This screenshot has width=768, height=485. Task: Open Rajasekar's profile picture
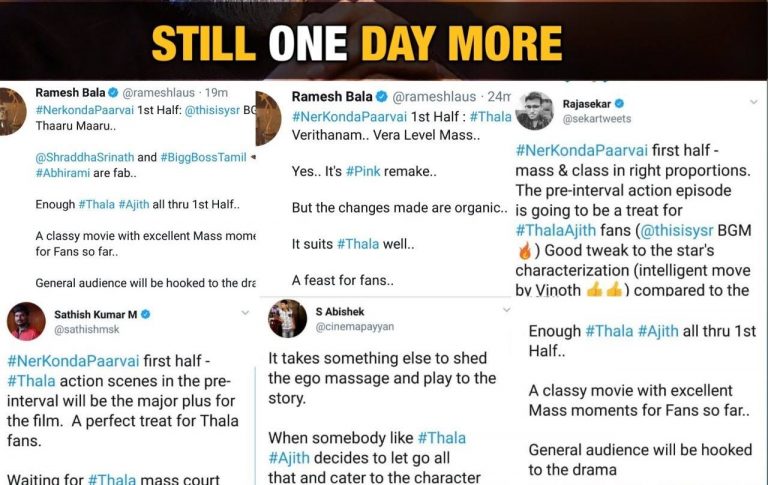pos(534,111)
